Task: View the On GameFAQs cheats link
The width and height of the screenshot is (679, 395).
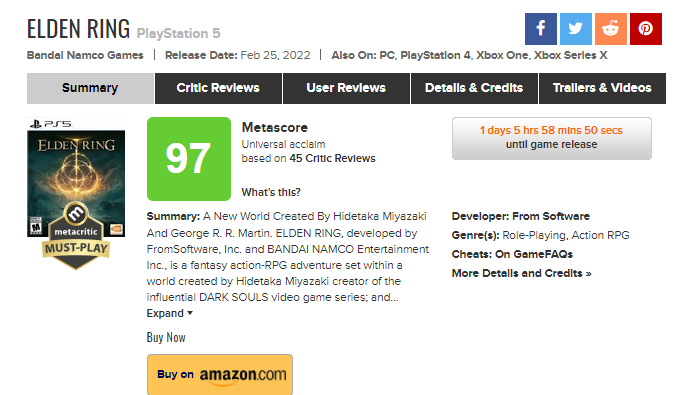Action: coord(534,254)
